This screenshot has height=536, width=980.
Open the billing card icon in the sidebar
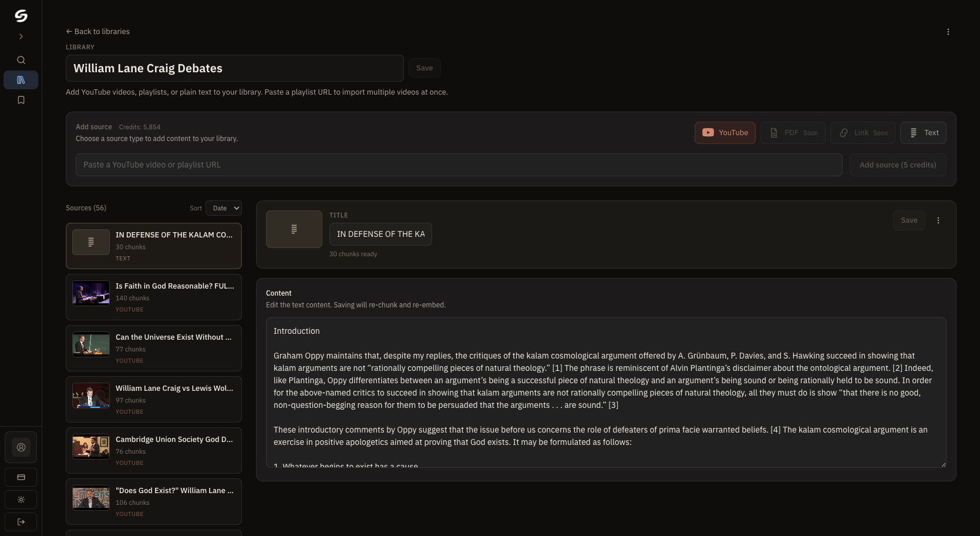point(21,477)
